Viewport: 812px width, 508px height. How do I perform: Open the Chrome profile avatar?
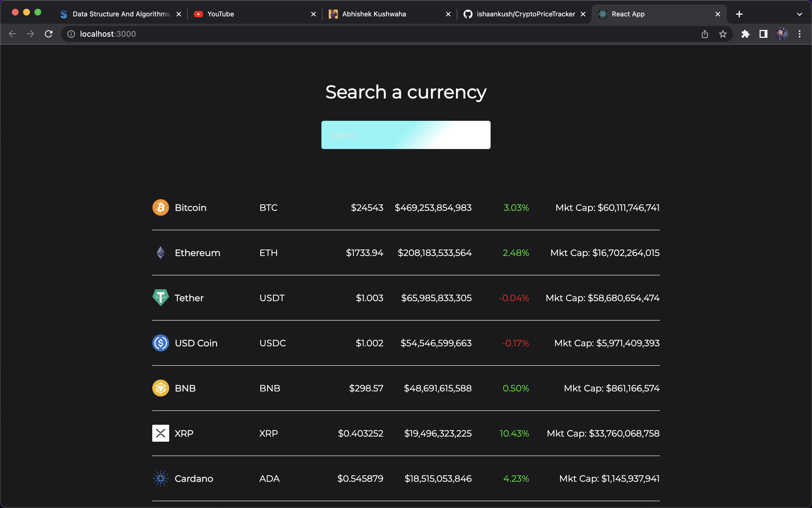click(782, 34)
